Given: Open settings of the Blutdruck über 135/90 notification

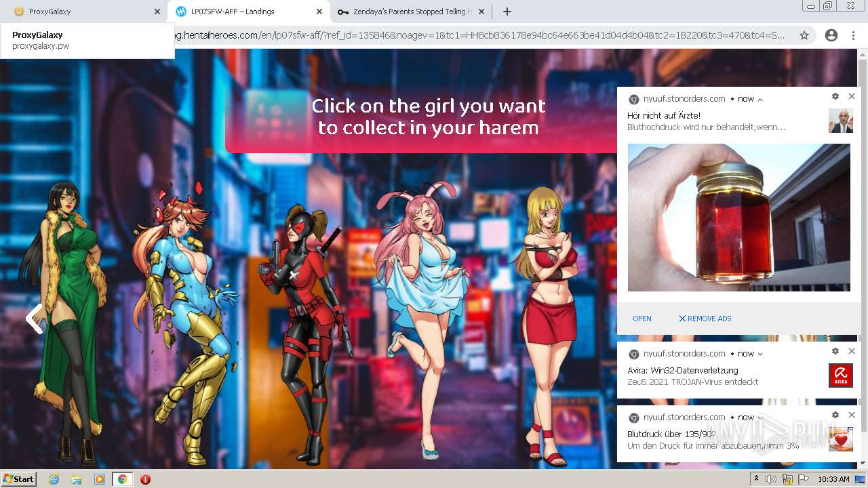Looking at the screenshot, I should [835, 415].
